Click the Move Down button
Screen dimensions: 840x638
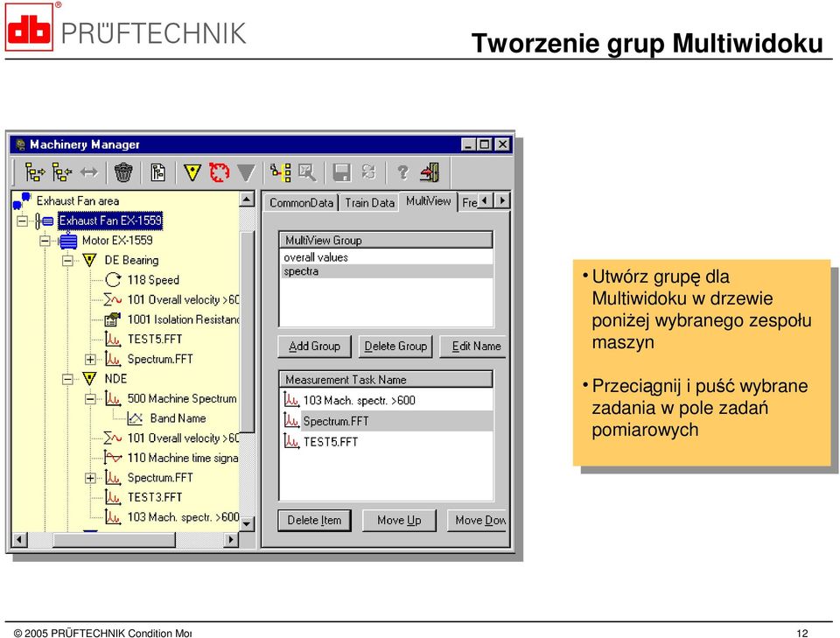coord(478,520)
